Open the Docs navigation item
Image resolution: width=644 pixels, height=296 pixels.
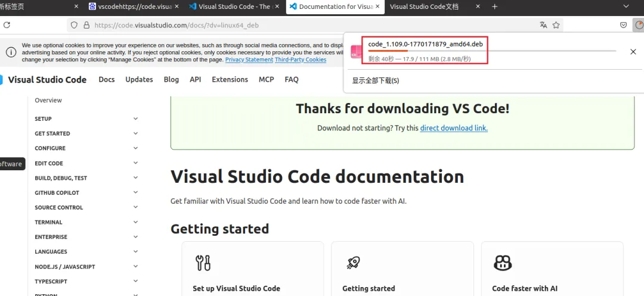[107, 80]
